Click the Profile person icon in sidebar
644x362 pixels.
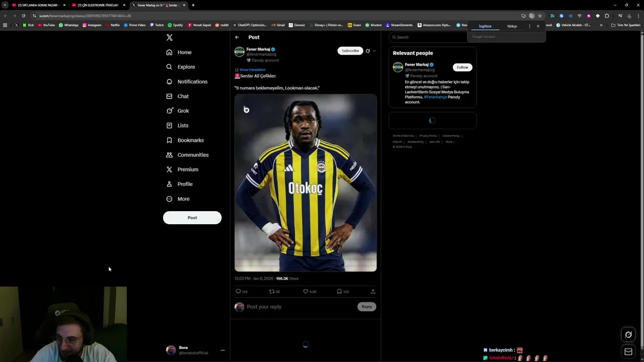pyautogui.click(x=169, y=184)
